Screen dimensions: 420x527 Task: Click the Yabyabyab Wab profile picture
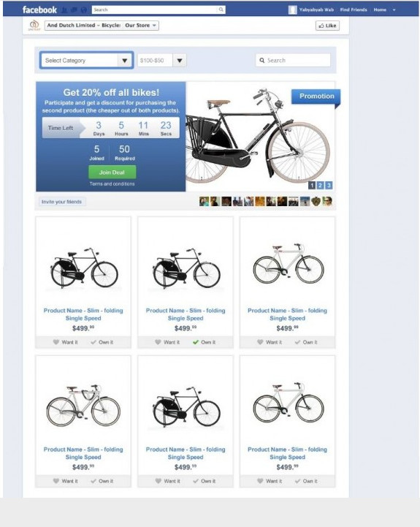293,10
